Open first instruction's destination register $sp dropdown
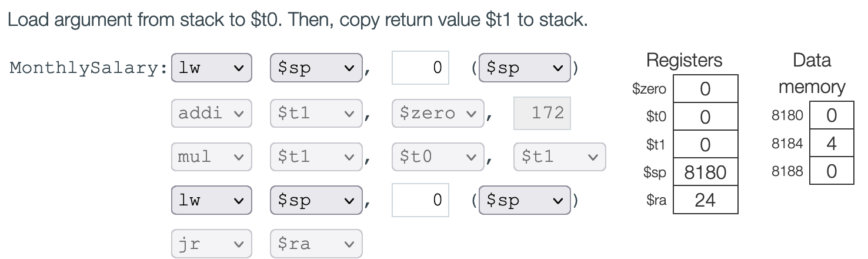This screenshot has width=868, height=259. [316, 68]
